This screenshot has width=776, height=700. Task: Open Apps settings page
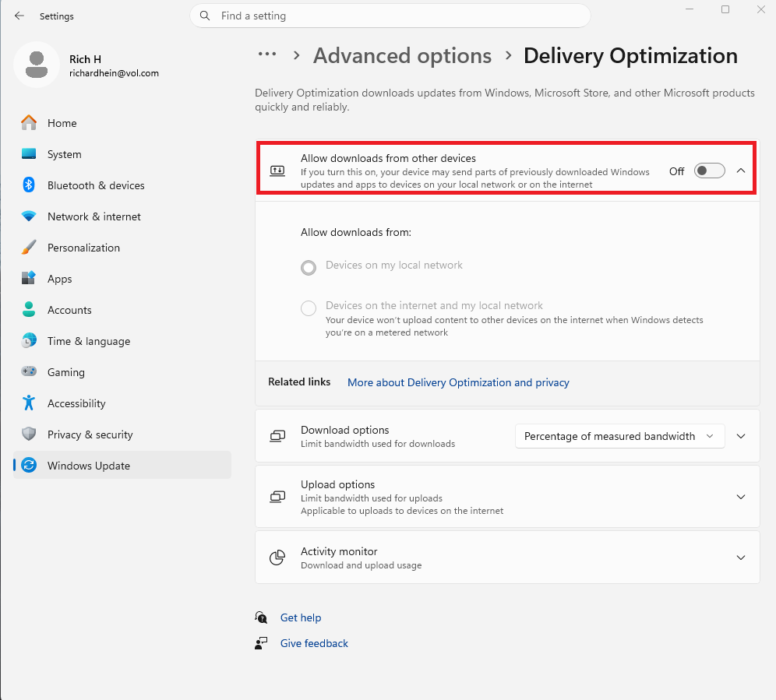122,279
